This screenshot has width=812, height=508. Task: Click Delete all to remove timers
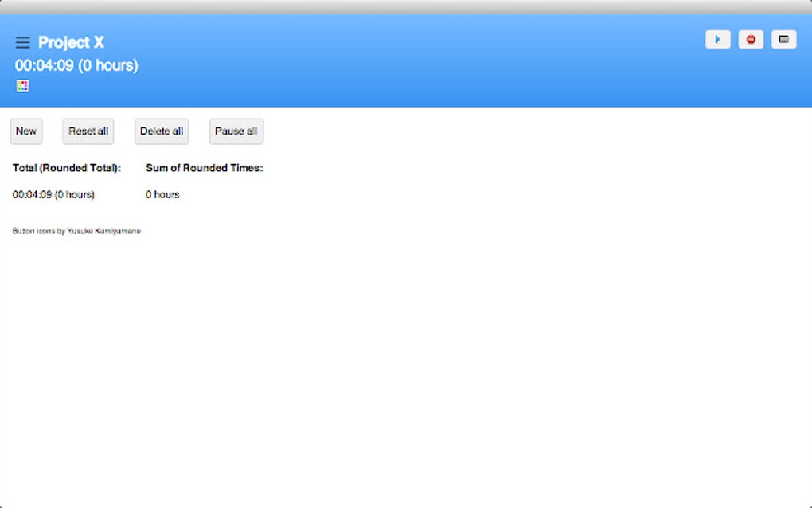[x=161, y=131]
